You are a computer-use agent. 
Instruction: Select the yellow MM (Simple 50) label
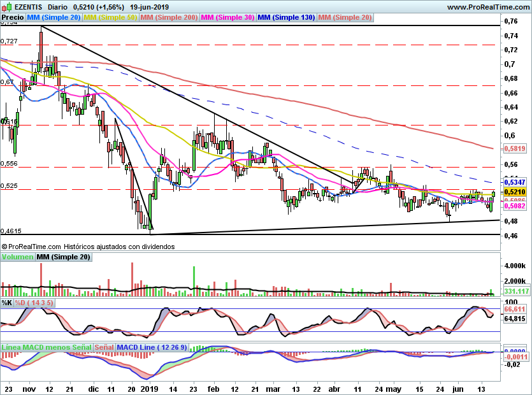click(x=110, y=18)
